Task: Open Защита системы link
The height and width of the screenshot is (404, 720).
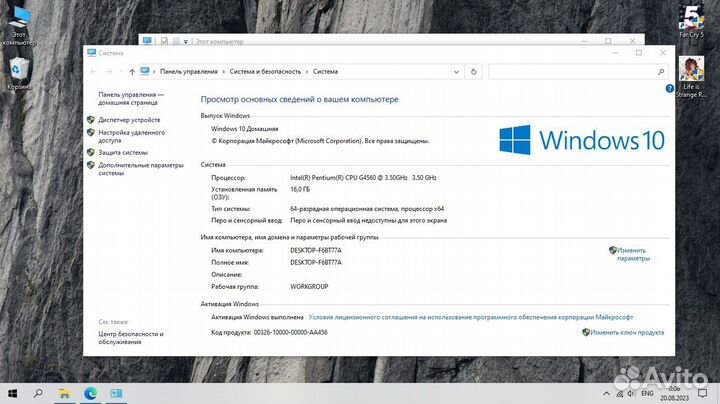Action: pos(123,152)
